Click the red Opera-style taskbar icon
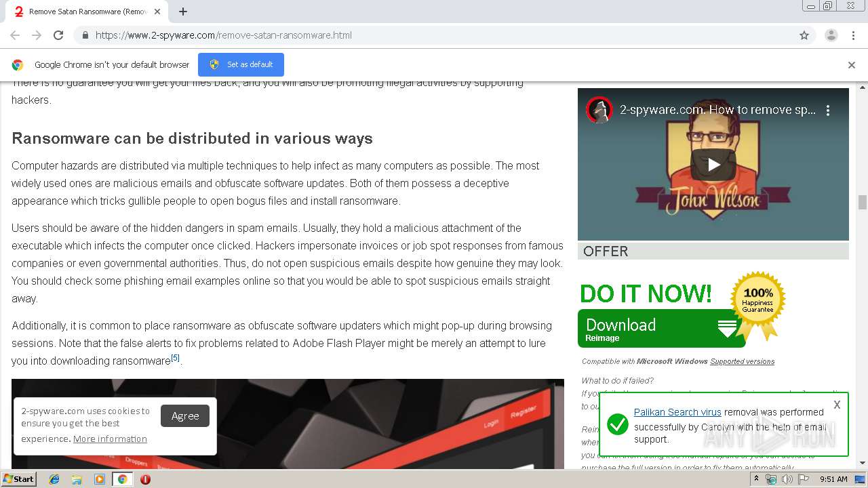The width and height of the screenshot is (868, 488). [x=145, y=479]
